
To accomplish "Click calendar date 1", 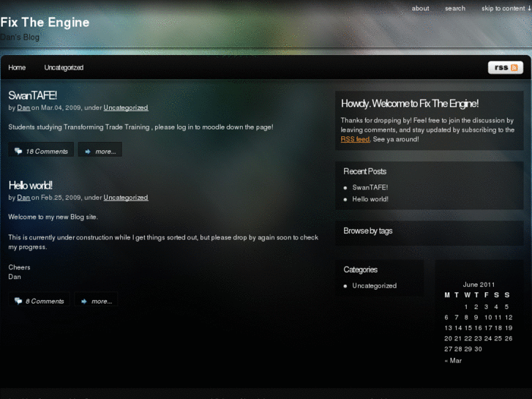I will 466,307.
